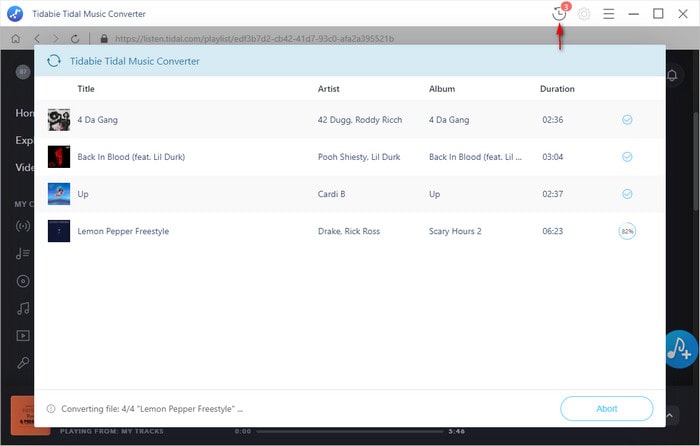Open the videos play sidebar icon
The width and height of the screenshot is (700, 446).
point(23,335)
